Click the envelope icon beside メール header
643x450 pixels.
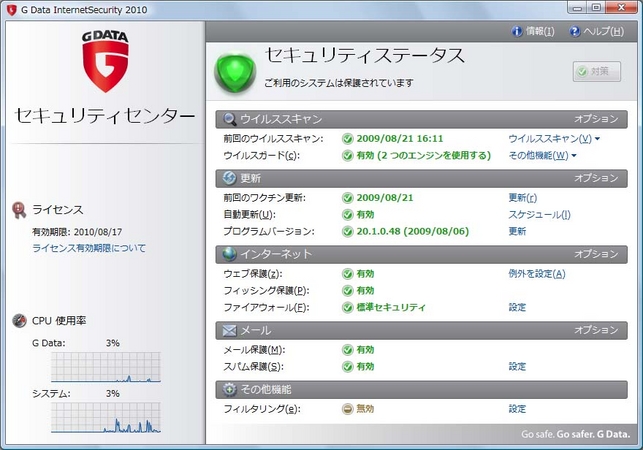click(229, 330)
